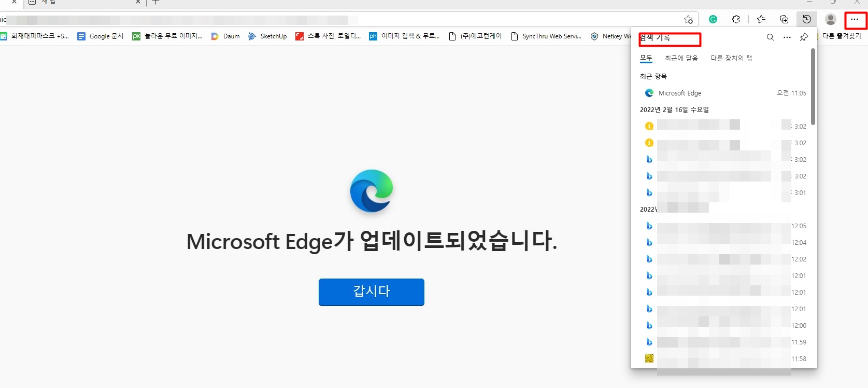Open 스톡 사진, 로열티 bookmark
868x388 pixels.
click(x=328, y=36)
